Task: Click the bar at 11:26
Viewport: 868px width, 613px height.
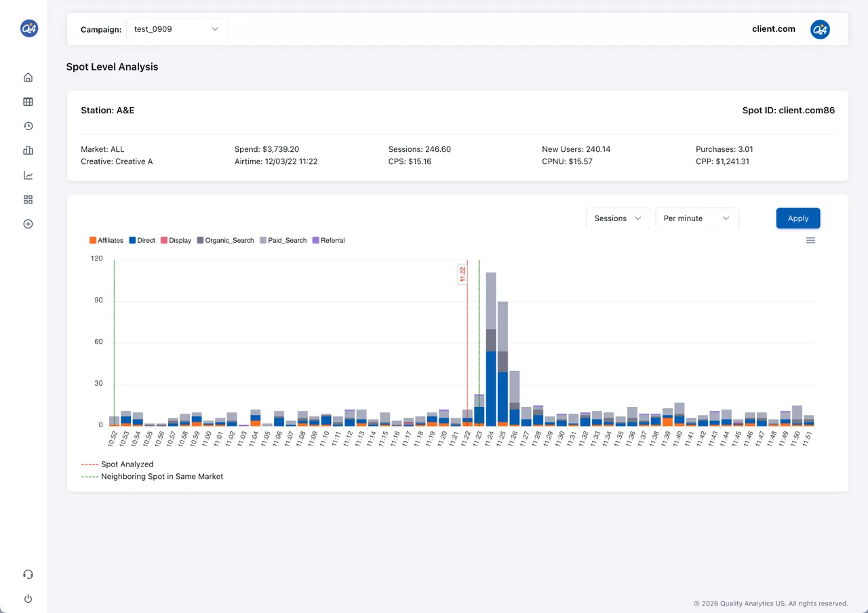Action: pyautogui.click(x=515, y=398)
